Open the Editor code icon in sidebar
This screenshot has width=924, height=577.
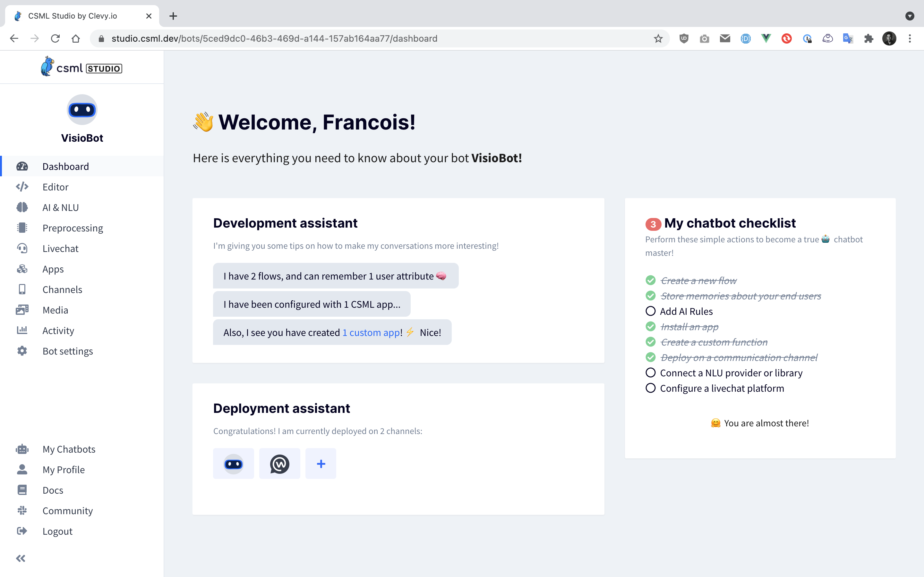click(22, 187)
